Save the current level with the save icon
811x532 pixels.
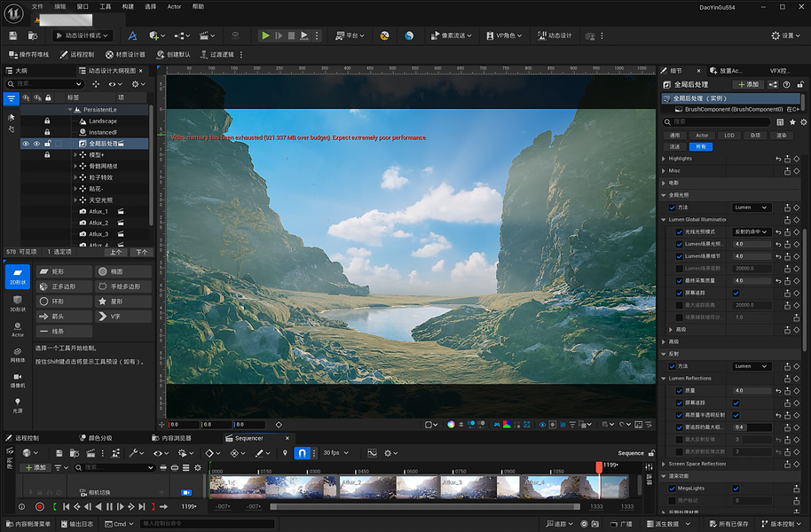(13, 35)
